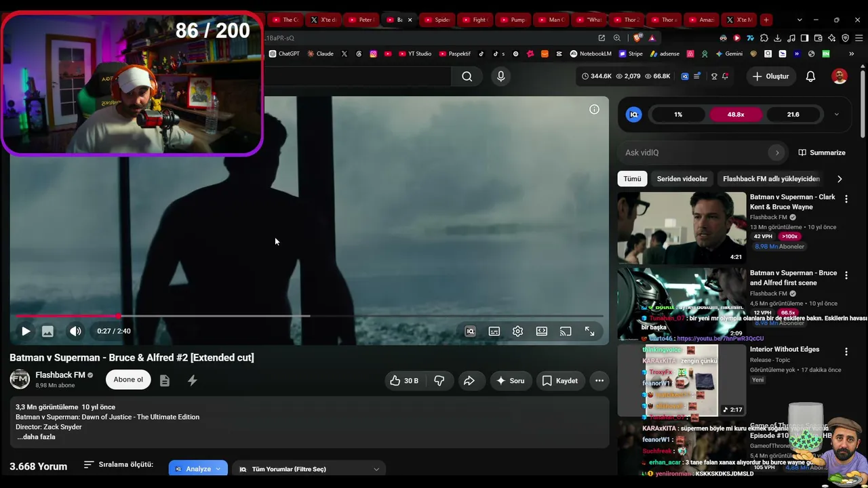
Task: Open the Claude bookmark
Action: click(x=320, y=54)
